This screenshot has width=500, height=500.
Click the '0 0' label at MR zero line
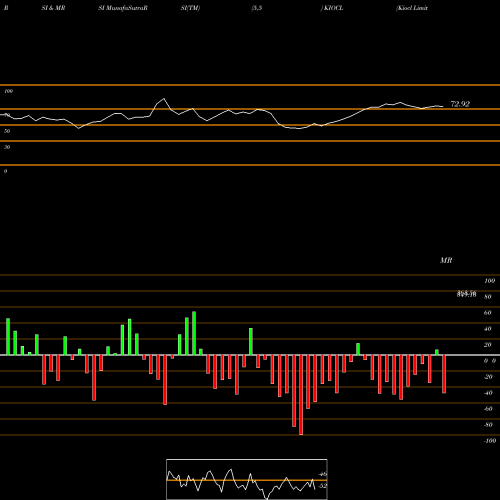[x=490, y=361]
